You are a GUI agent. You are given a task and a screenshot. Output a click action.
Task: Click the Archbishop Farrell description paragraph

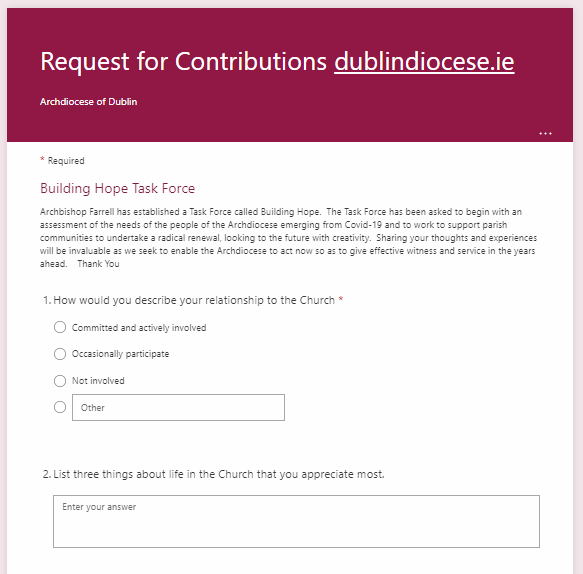point(289,238)
